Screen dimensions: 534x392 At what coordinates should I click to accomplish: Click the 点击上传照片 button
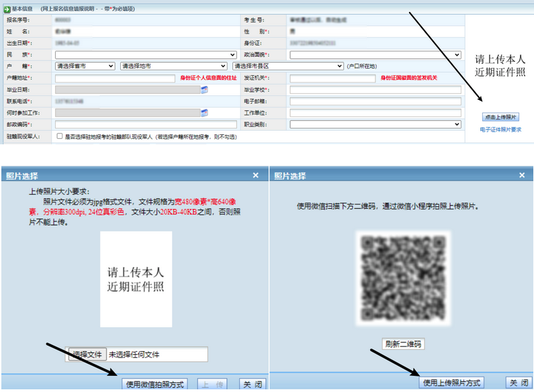tap(500, 117)
